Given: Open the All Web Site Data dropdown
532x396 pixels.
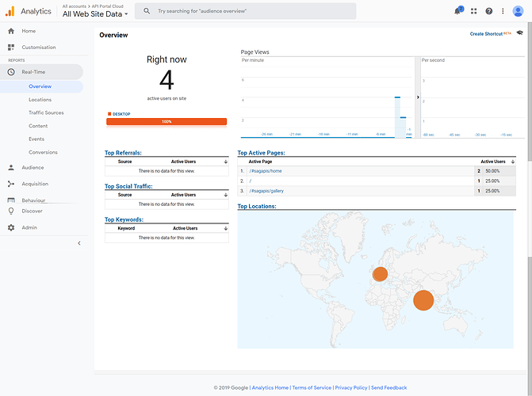Looking at the screenshot, I should click(95, 14).
